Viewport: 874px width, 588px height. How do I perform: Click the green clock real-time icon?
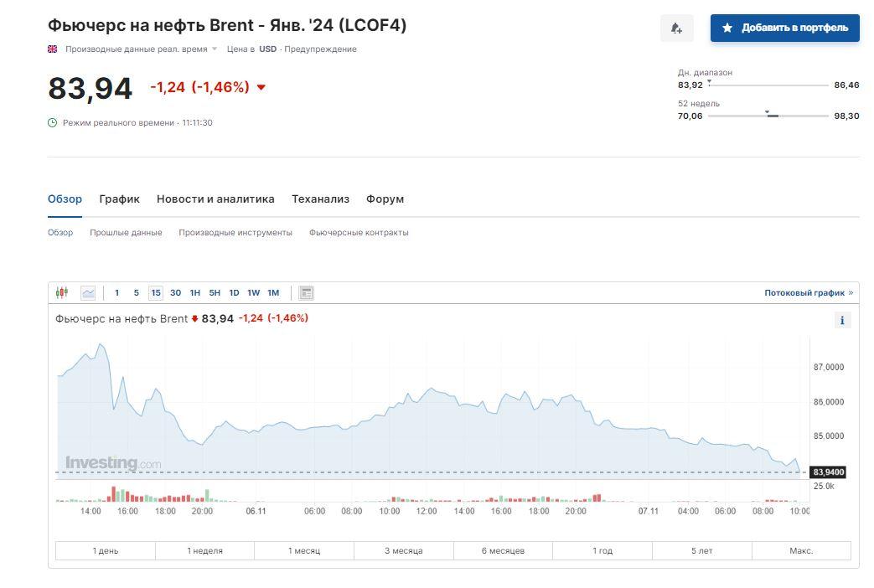tap(53, 123)
